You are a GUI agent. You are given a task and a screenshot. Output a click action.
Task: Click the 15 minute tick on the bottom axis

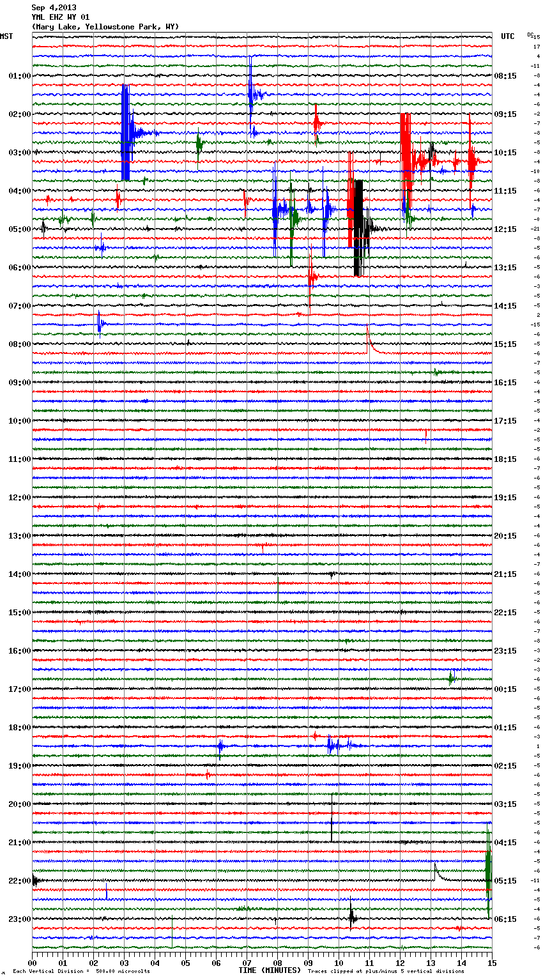(x=491, y=963)
